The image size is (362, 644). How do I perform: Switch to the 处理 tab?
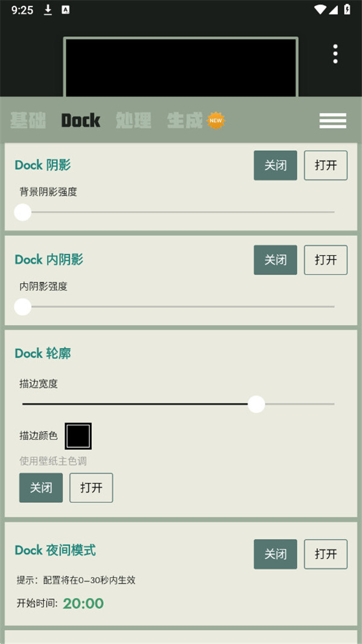click(133, 121)
